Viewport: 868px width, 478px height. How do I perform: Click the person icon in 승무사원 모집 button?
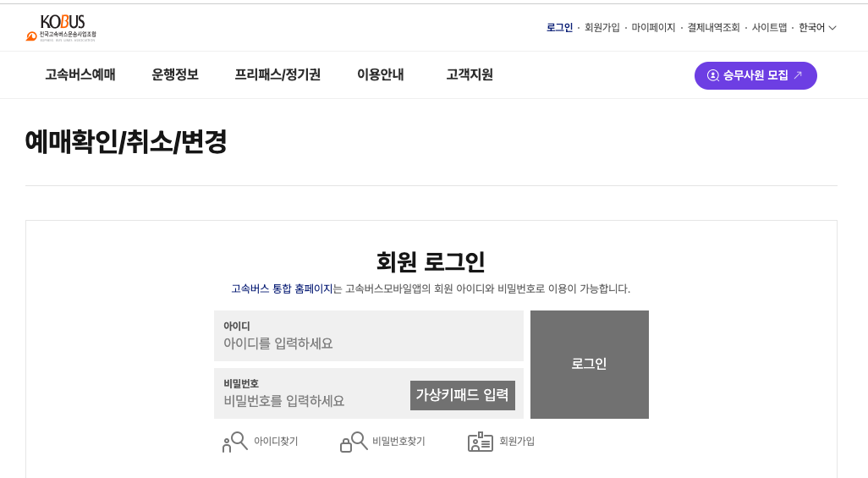pos(713,75)
